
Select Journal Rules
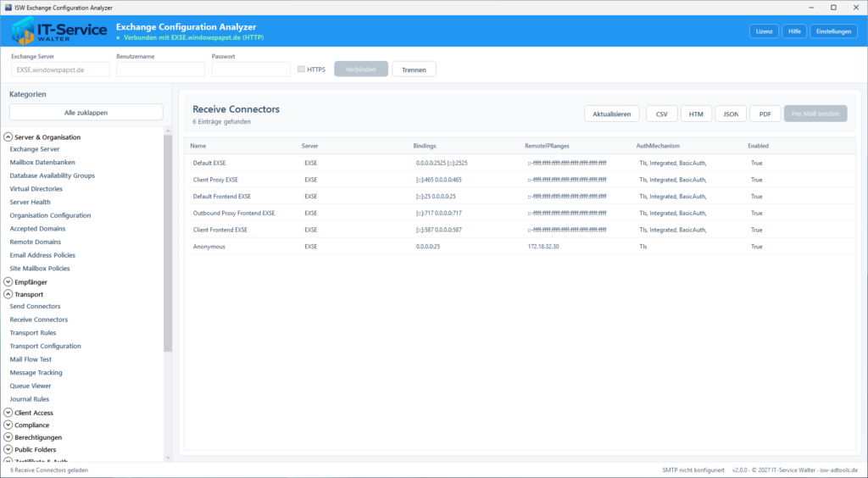pos(30,399)
